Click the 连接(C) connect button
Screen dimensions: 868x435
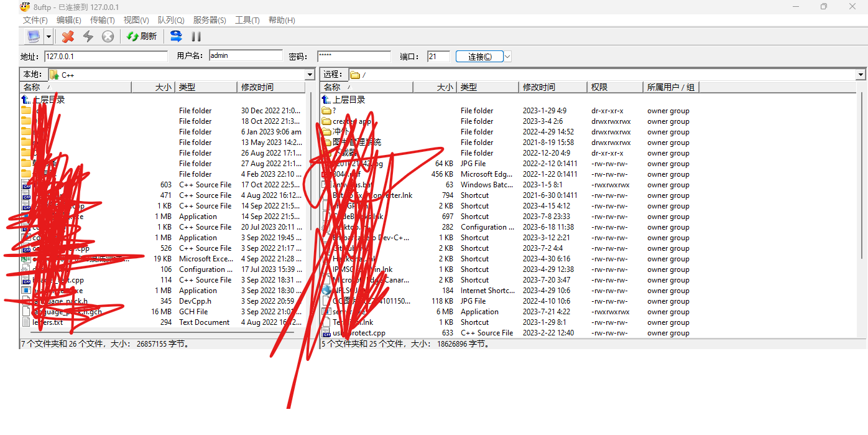click(x=479, y=57)
